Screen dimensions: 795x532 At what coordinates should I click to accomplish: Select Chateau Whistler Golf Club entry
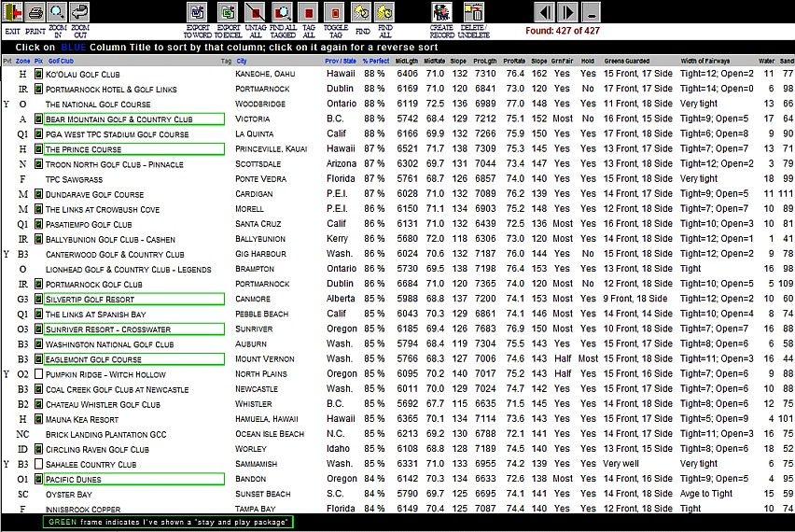click(x=103, y=405)
